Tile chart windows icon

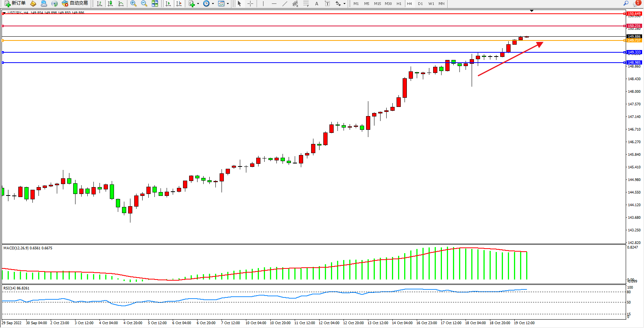click(155, 3)
